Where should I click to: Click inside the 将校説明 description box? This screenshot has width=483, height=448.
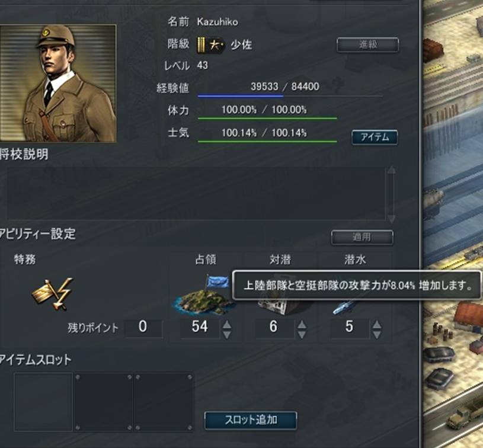(196, 194)
